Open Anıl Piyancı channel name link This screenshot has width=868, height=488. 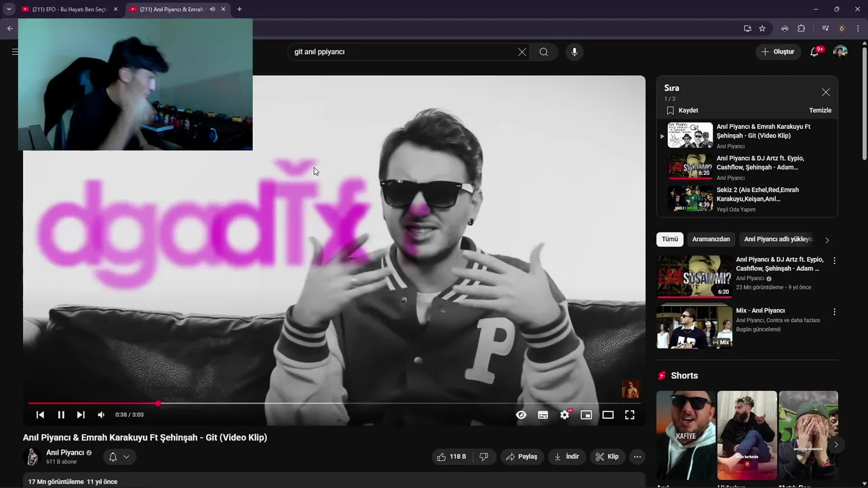tap(65, 453)
